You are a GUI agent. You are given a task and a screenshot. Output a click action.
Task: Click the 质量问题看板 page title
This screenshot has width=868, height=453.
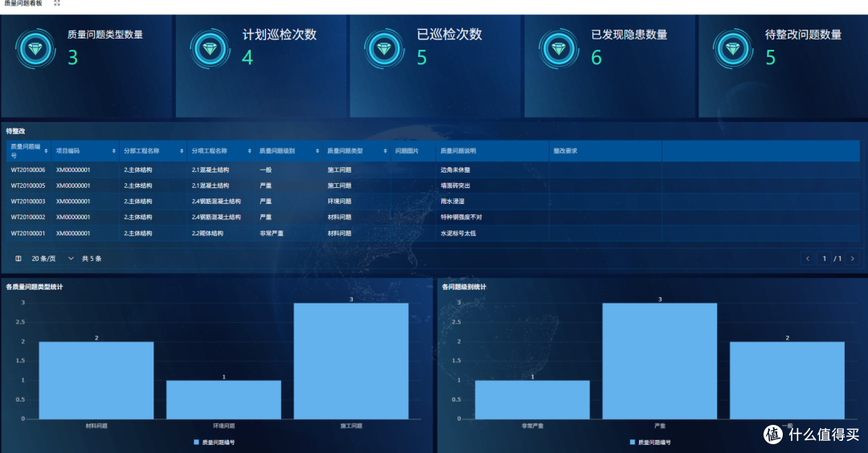pyautogui.click(x=23, y=2)
